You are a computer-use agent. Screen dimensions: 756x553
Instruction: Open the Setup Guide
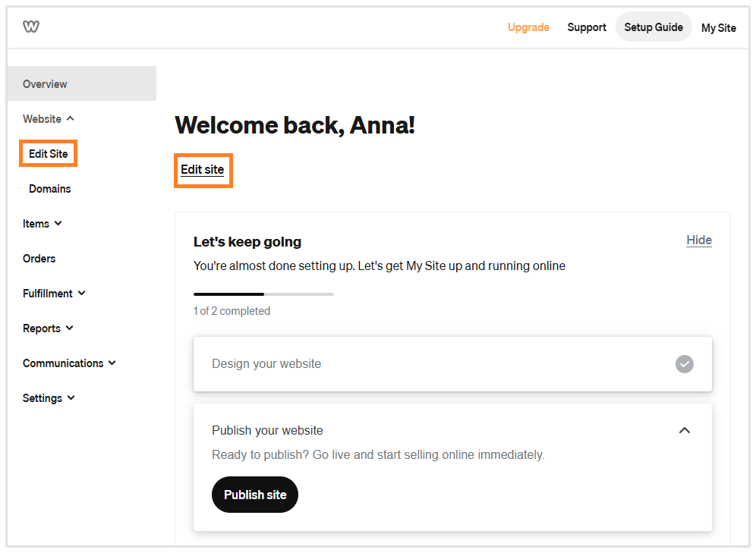pyautogui.click(x=653, y=27)
